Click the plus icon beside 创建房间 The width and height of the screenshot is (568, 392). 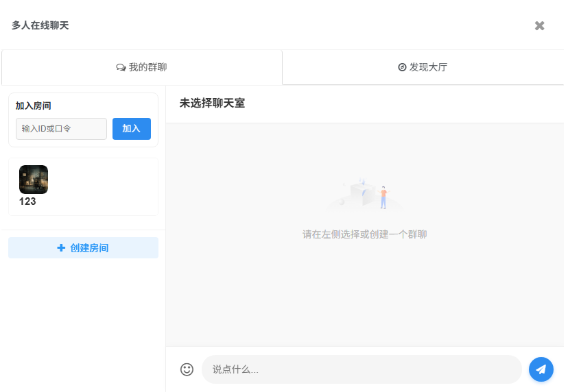pyautogui.click(x=61, y=248)
